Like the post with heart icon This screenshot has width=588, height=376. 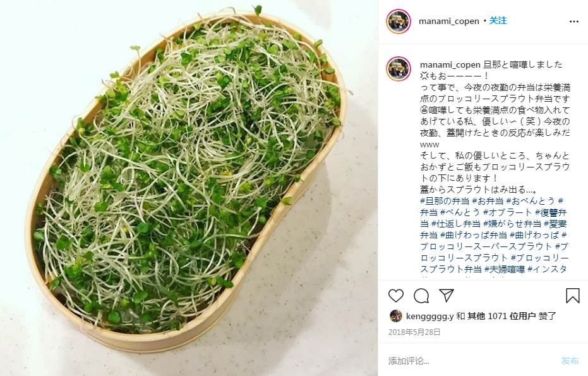click(x=395, y=296)
